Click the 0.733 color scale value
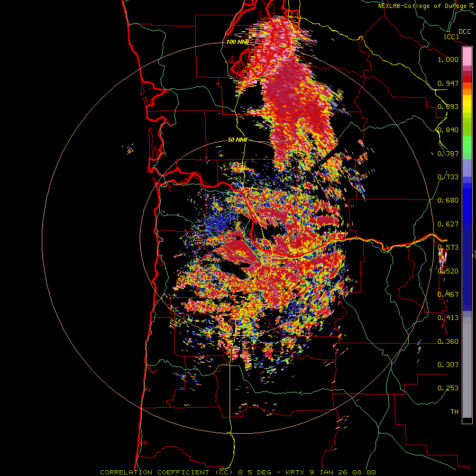 (448, 177)
